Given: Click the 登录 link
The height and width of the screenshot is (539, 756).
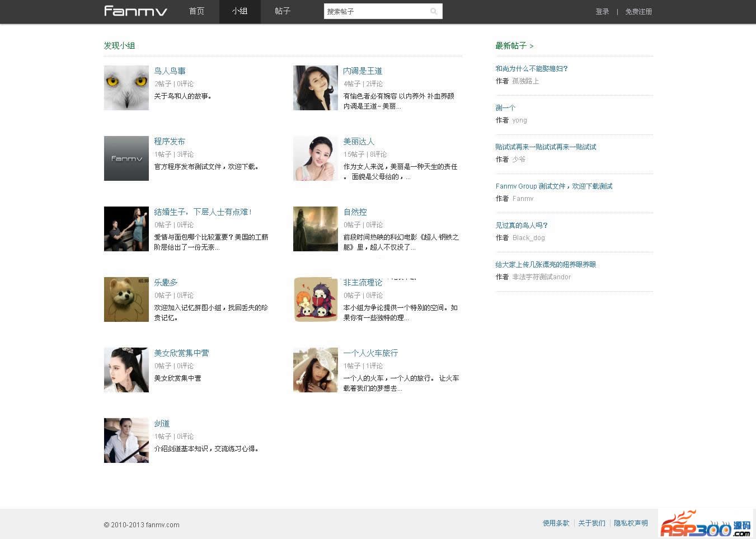Looking at the screenshot, I should [x=602, y=12].
